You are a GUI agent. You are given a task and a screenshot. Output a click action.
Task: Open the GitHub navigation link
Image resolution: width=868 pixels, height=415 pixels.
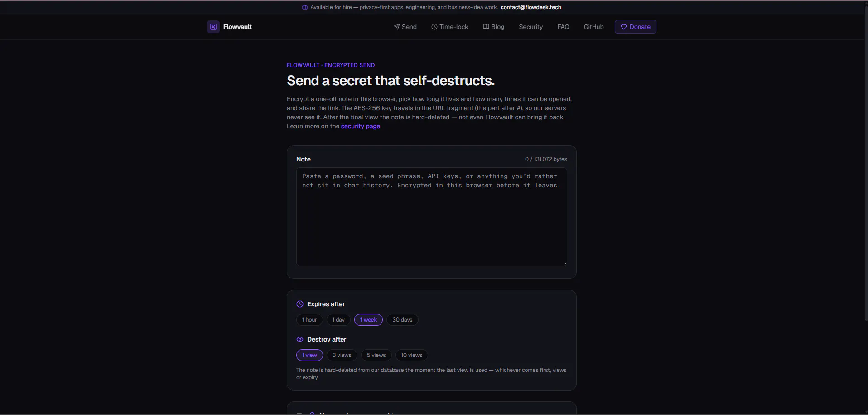tap(593, 27)
